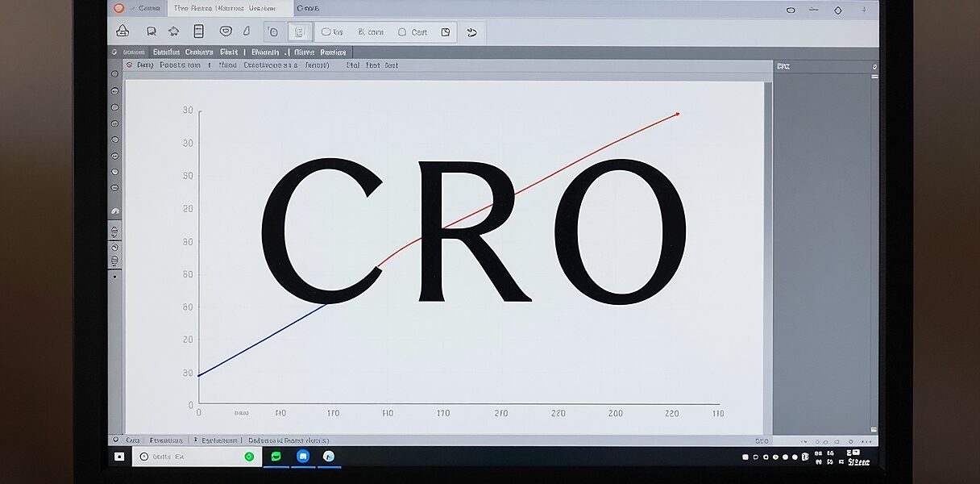
Task: Click the red endpoint of the chart line
Action: (x=677, y=114)
